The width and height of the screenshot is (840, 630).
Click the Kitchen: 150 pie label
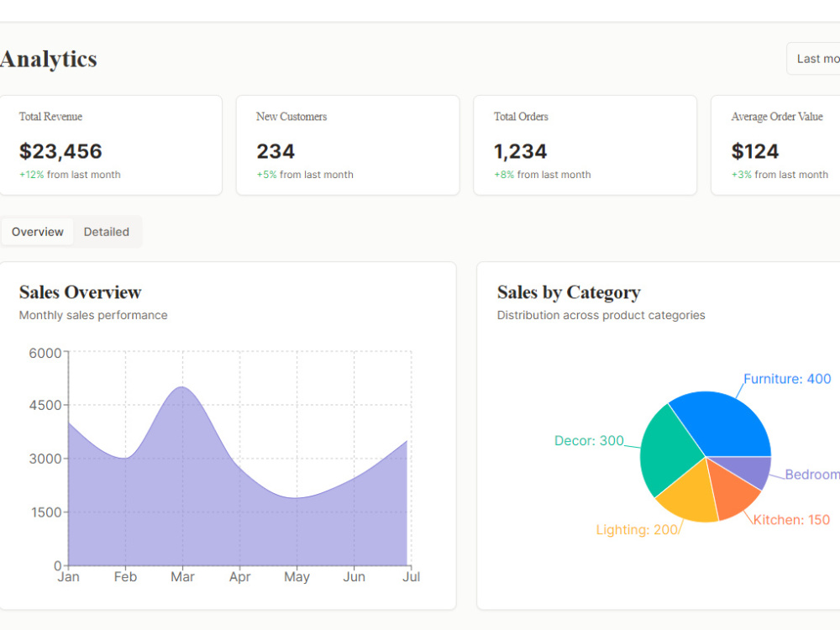(791, 520)
